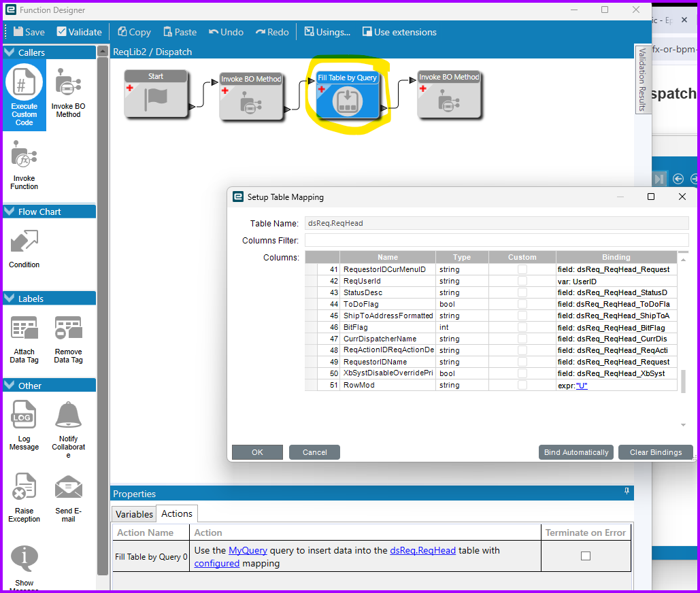Screen dimensions: 700x593
Task: Switch to the Variables tab
Action: (134, 514)
